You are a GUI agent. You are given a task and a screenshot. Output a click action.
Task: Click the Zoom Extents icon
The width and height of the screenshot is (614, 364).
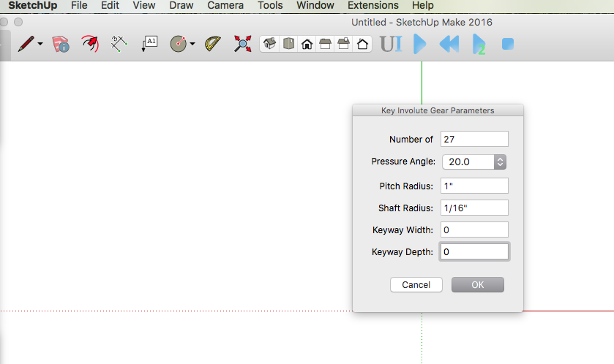(243, 44)
